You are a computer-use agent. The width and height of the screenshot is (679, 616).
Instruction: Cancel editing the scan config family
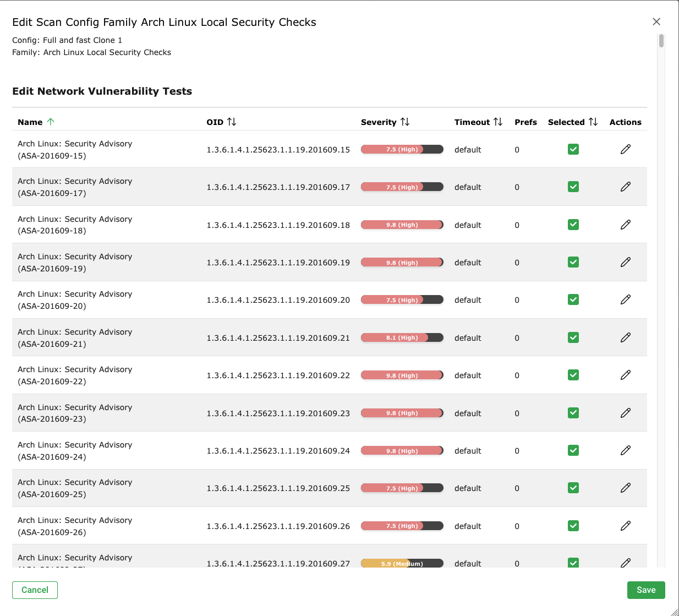(35, 590)
